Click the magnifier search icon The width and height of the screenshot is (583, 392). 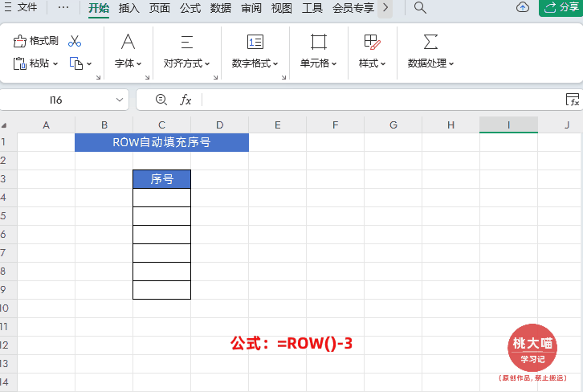tap(420, 7)
